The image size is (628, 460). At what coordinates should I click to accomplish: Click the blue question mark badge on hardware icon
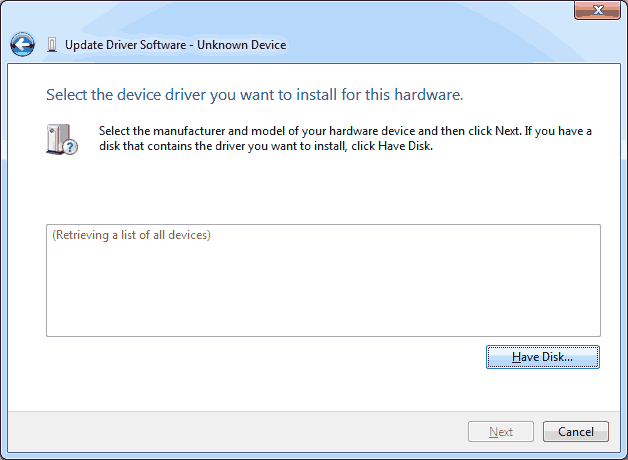(70, 147)
